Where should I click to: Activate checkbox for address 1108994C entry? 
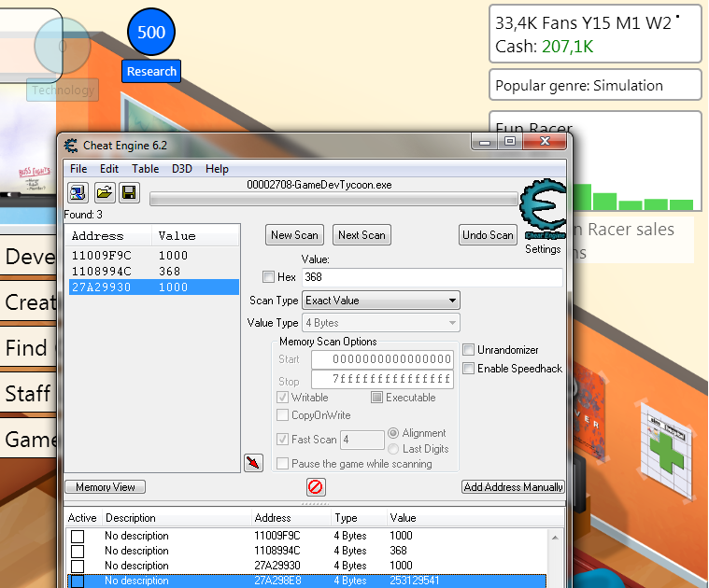(x=78, y=551)
